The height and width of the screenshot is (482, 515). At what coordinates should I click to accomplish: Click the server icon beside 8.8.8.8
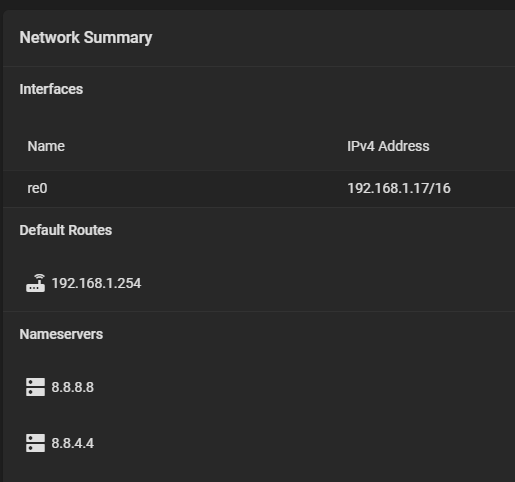(36, 387)
